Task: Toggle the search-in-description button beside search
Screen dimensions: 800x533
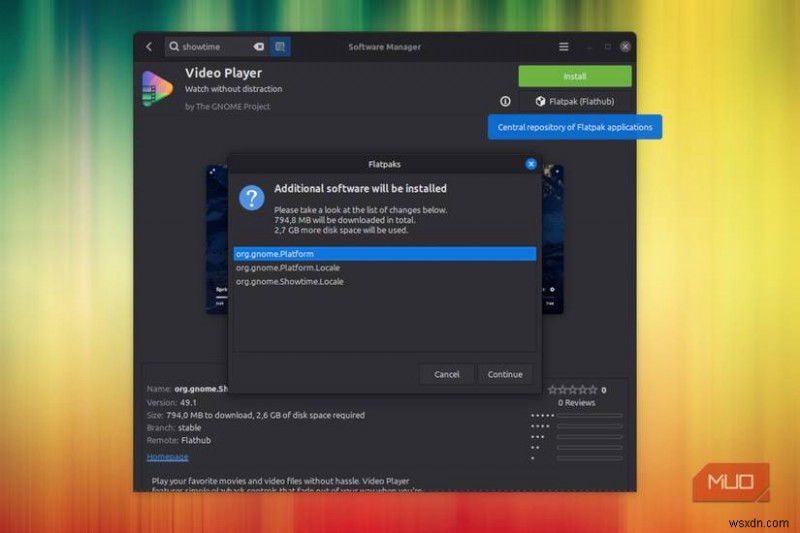Action: coord(280,46)
